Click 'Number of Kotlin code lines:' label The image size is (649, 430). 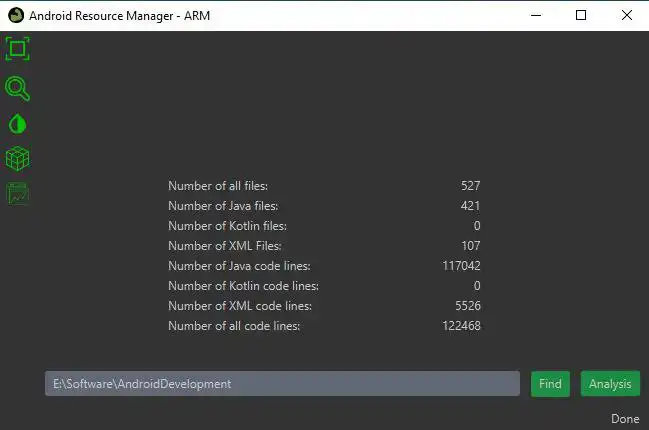pyautogui.click(x=243, y=286)
